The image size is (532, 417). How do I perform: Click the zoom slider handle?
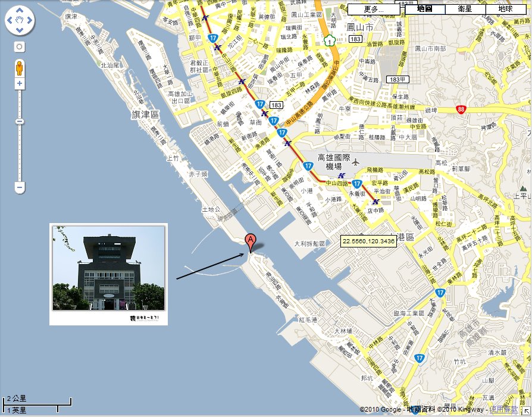[20, 122]
